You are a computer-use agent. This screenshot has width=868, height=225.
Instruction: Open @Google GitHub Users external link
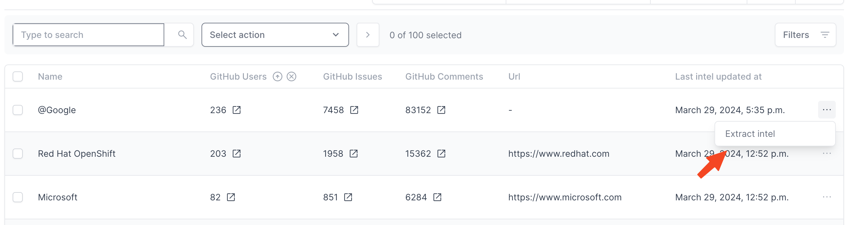pyautogui.click(x=237, y=110)
